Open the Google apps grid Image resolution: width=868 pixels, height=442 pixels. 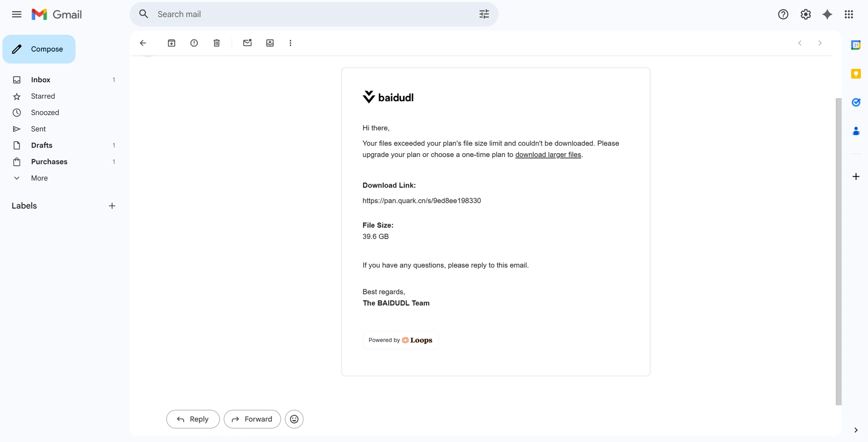[849, 14]
